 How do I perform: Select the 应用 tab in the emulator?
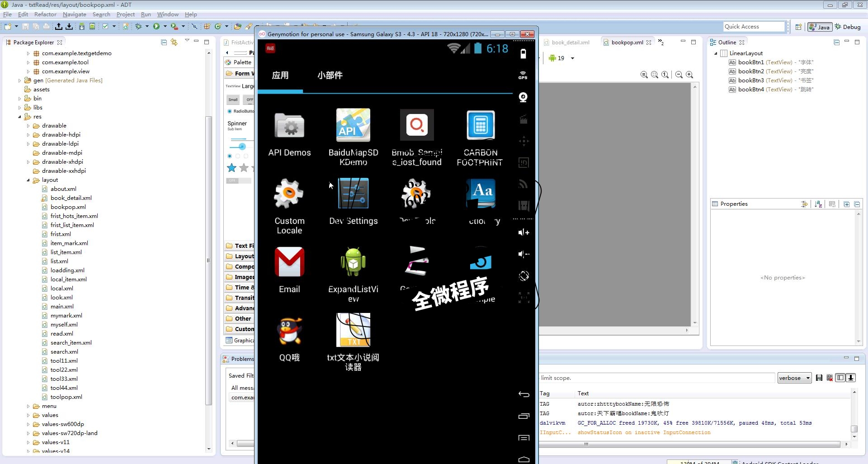point(280,75)
